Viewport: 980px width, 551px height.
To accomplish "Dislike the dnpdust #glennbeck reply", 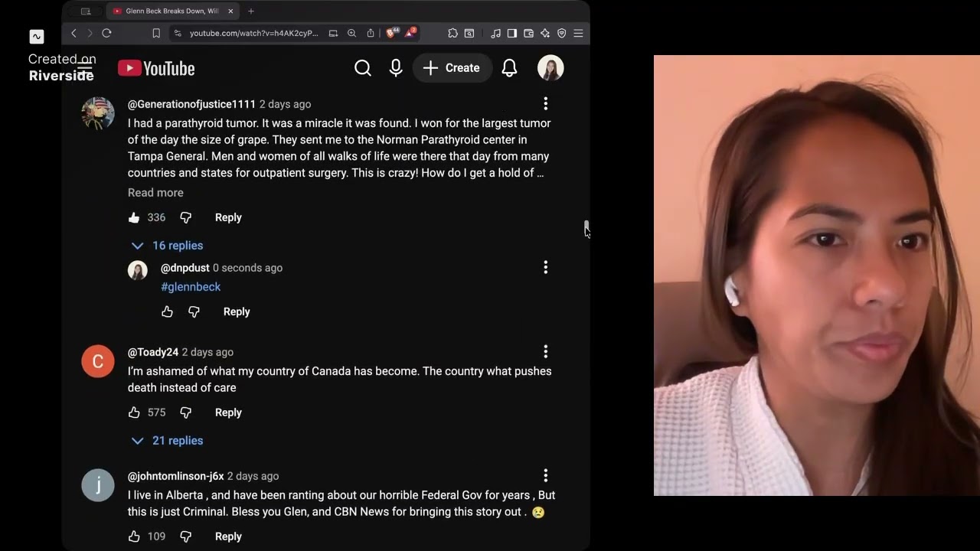I will [194, 311].
